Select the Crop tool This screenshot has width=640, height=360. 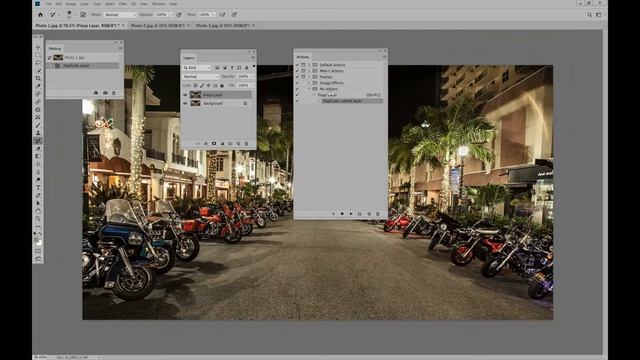click(x=38, y=78)
